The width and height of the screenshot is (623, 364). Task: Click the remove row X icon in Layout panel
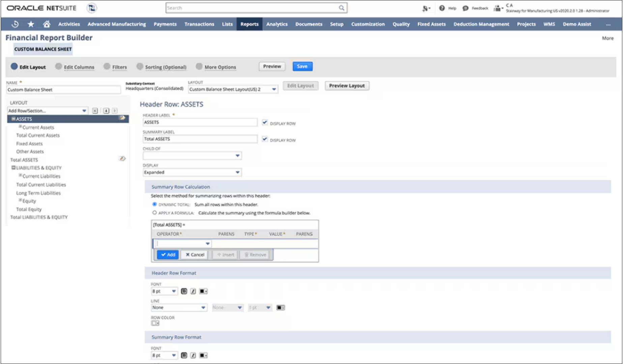[x=95, y=111]
